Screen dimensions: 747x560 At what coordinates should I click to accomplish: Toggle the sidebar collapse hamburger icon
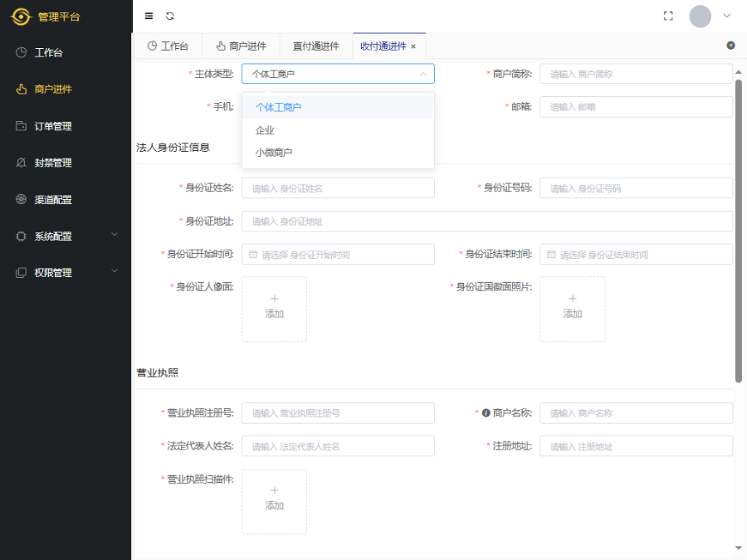pos(149,17)
